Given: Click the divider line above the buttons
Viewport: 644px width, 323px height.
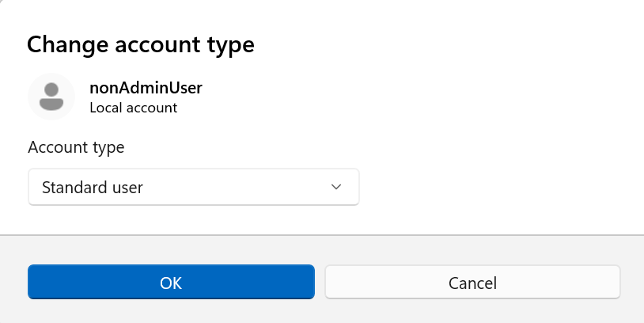Looking at the screenshot, I should point(322,234).
